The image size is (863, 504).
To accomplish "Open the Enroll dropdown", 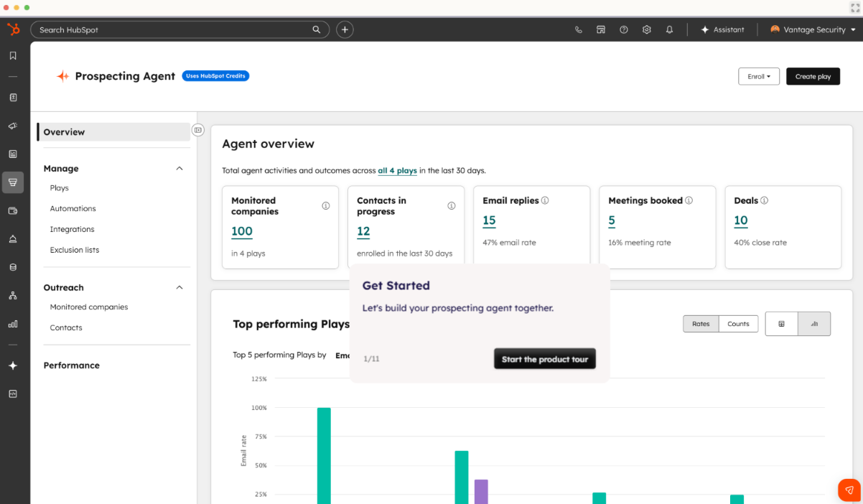I will [759, 76].
